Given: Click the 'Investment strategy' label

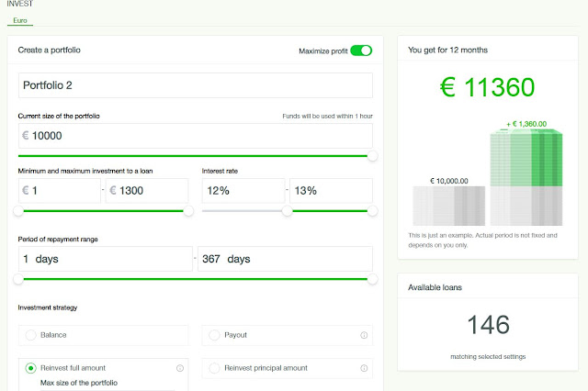Looking at the screenshot, I should tap(48, 307).
